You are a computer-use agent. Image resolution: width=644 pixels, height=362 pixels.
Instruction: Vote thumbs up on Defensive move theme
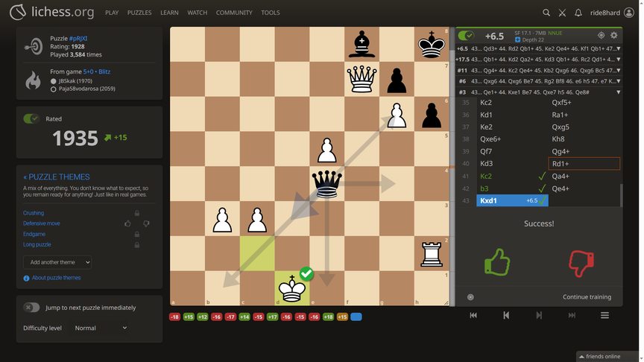pos(127,223)
